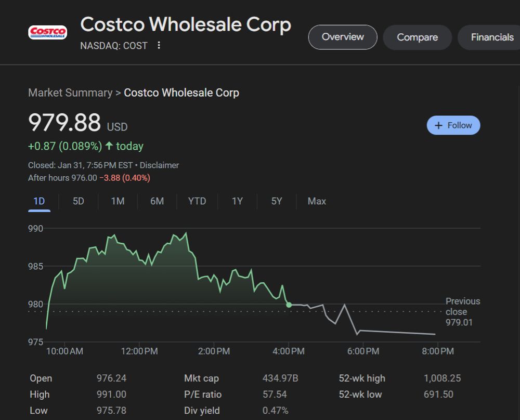Click the Costco Wholesale Corp page title
Image resolution: width=520 pixels, height=420 pixels.
coord(186,25)
